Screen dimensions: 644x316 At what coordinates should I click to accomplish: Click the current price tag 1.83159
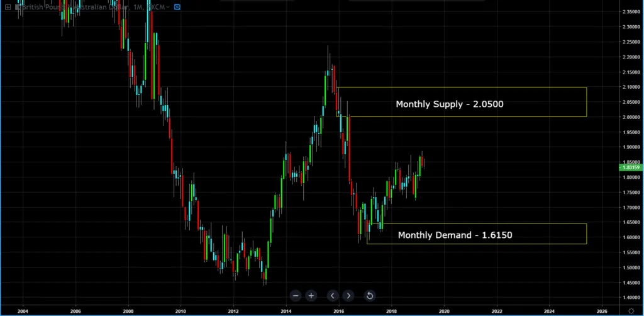pyautogui.click(x=631, y=167)
